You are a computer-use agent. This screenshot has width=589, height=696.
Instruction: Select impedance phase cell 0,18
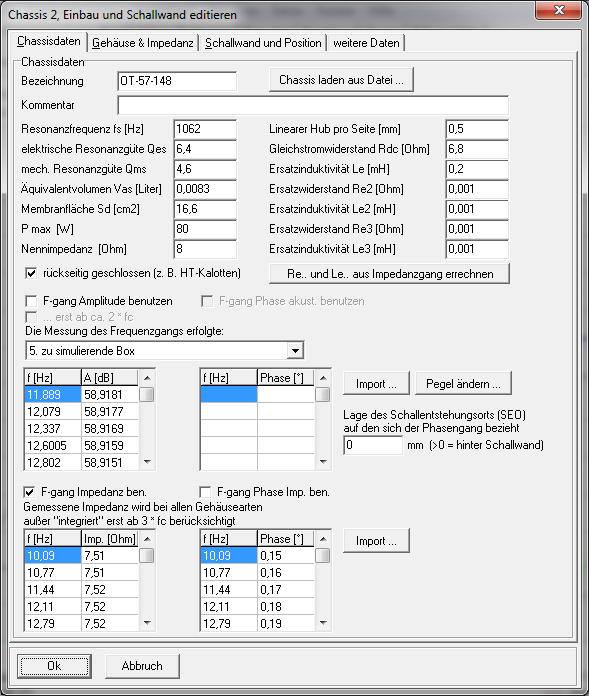point(286,607)
